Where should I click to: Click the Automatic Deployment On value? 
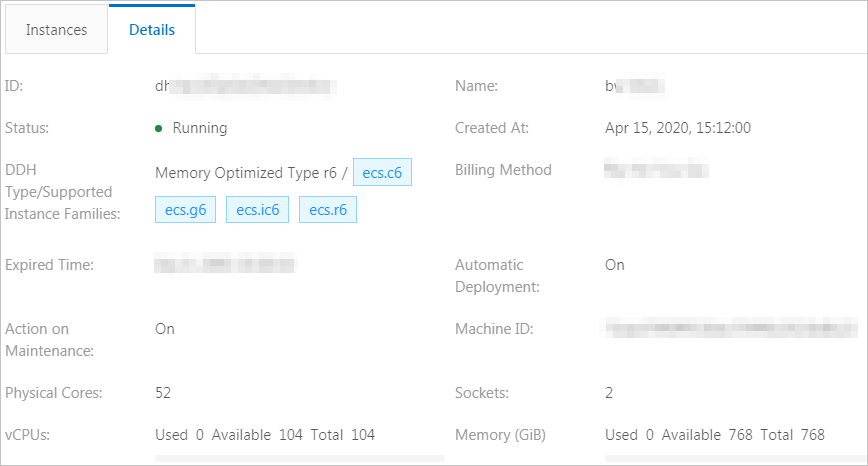[614, 265]
